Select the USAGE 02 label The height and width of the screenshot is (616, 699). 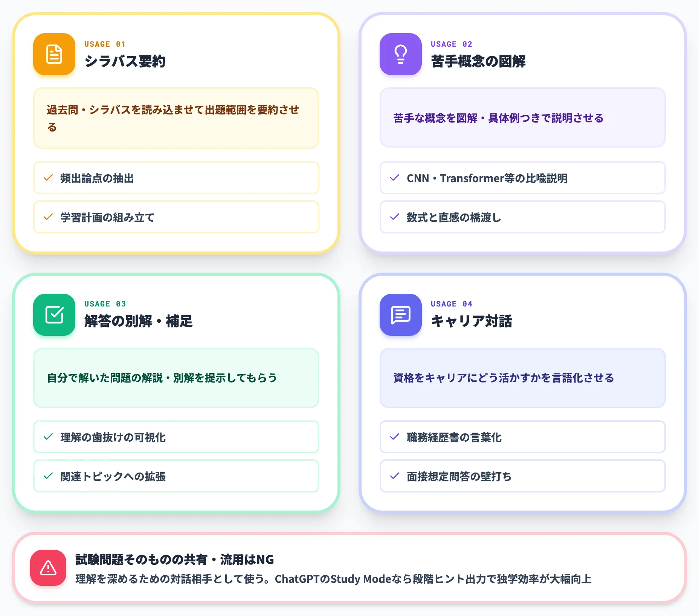[x=451, y=44]
